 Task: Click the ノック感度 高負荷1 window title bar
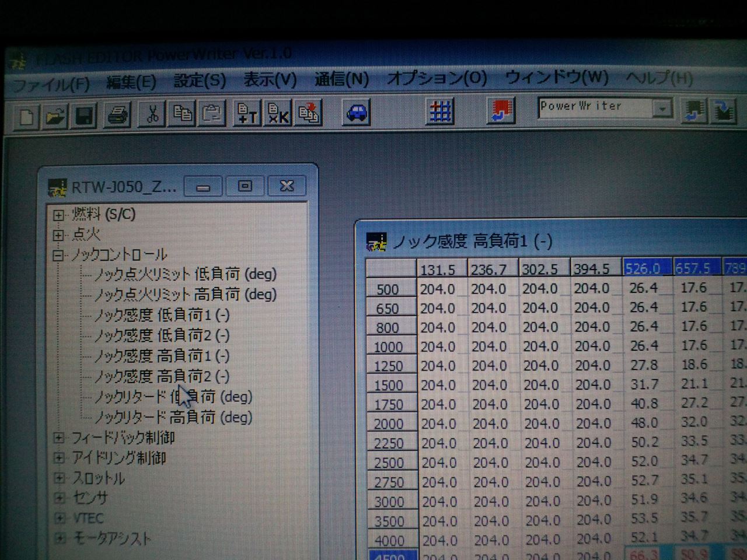click(x=551, y=240)
